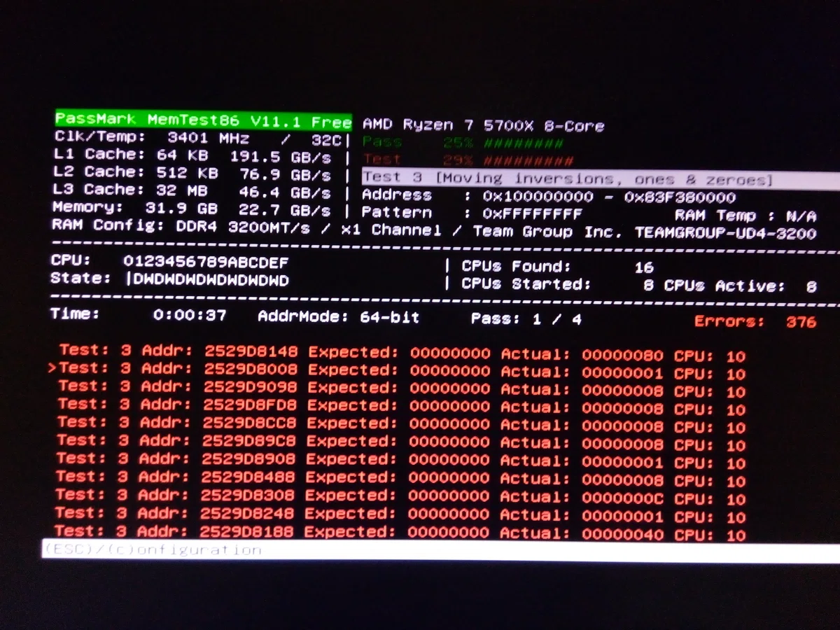Screen dimensions: 840x630
Task: Click the RAM Config DDR4 3200MT/s line
Action: 434,229
